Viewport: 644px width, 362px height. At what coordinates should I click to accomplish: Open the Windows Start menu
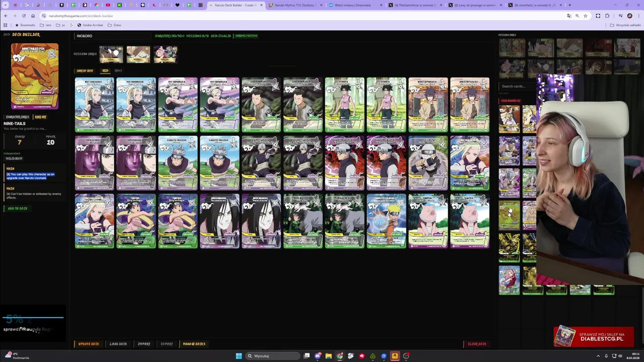tap(238, 356)
